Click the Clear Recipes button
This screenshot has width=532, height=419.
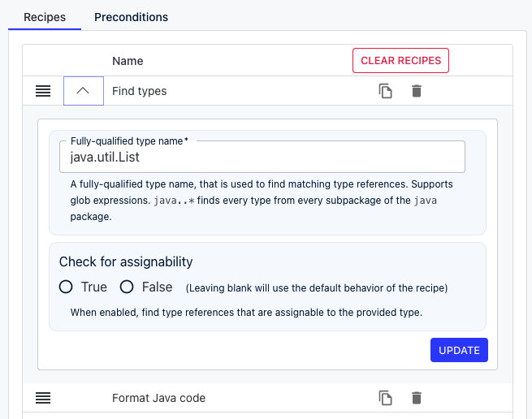coord(400,60)
